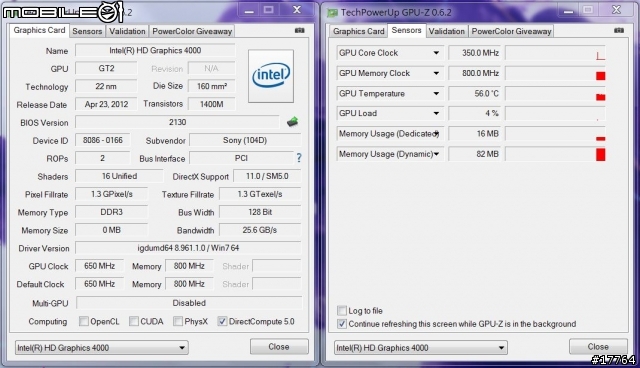Open Validation tab in right window
The width and height of the screenshot is (640, 368).
coord(447,31)
